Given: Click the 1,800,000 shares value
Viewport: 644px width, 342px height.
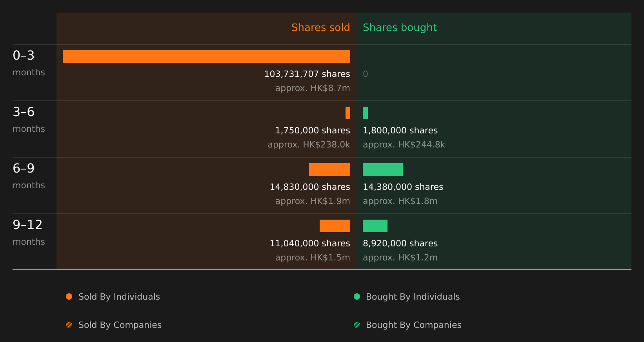Looking at the screenshot, I should tap(400, 131).
